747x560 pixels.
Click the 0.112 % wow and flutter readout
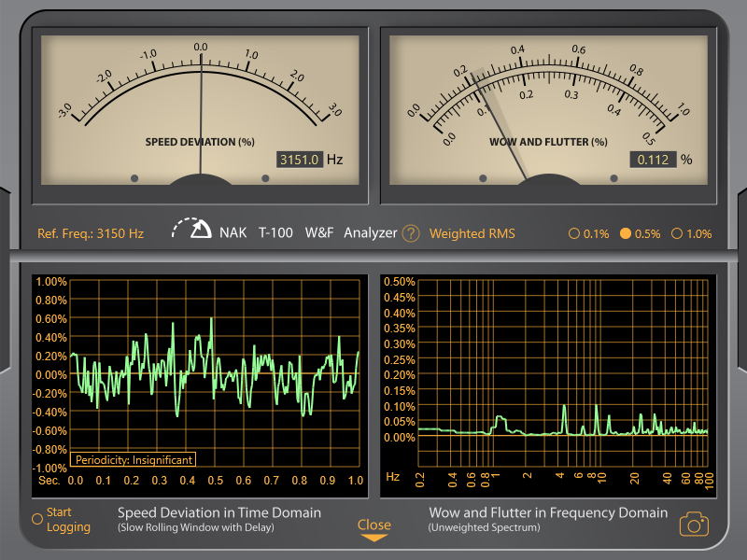pyautogui.click(x=652, y=160)
